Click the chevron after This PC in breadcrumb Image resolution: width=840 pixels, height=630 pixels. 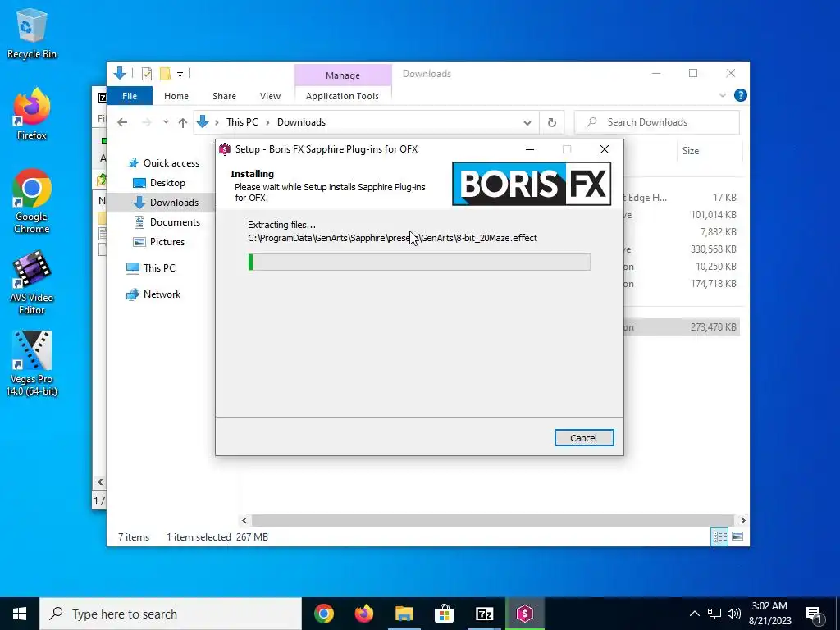coord(267,123)
